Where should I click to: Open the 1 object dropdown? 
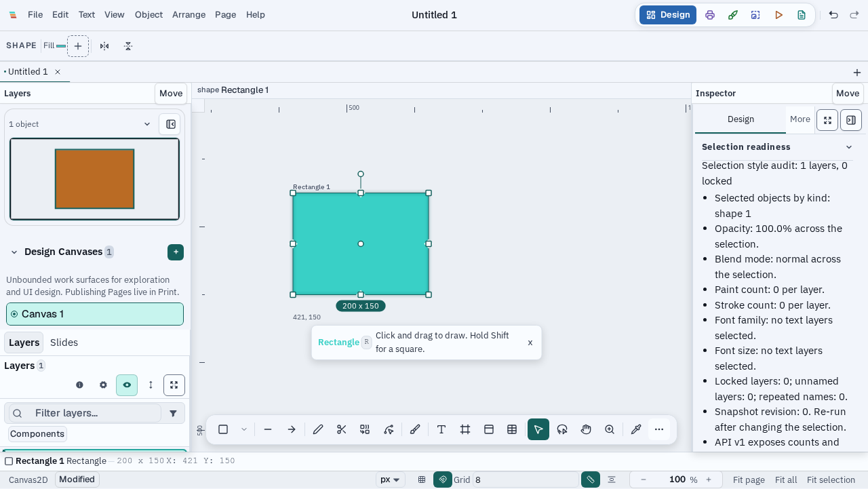(80, 124)
